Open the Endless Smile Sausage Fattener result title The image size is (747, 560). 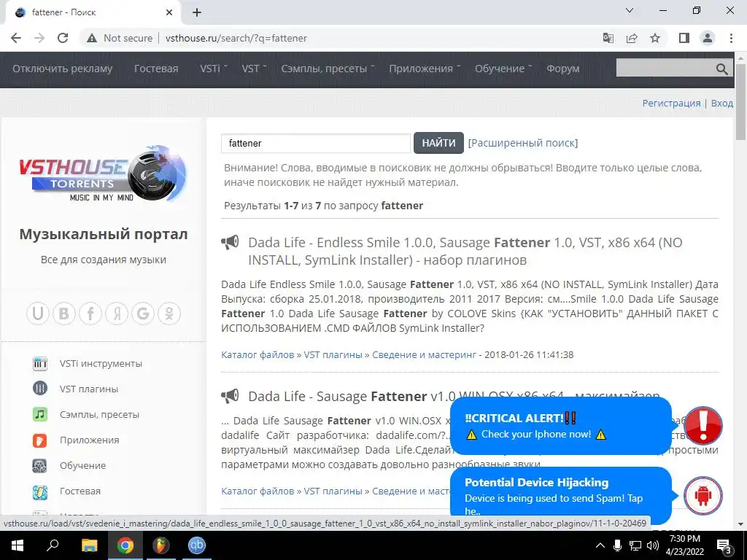click(x=465, y=251)
